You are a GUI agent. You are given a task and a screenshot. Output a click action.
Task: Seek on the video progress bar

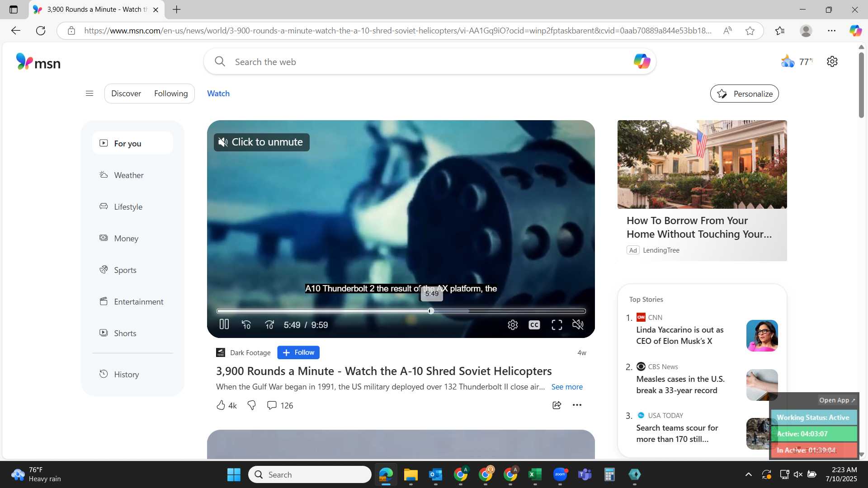click(401, 311)
